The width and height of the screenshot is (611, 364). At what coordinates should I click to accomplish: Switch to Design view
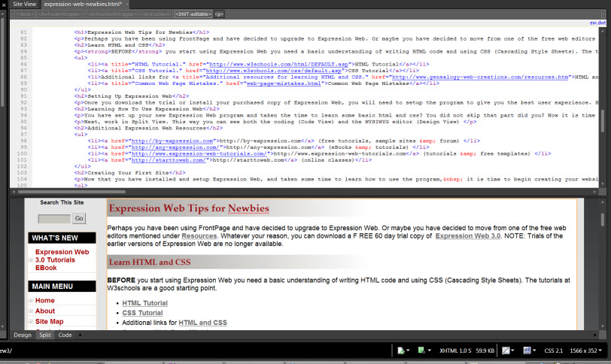23,335
